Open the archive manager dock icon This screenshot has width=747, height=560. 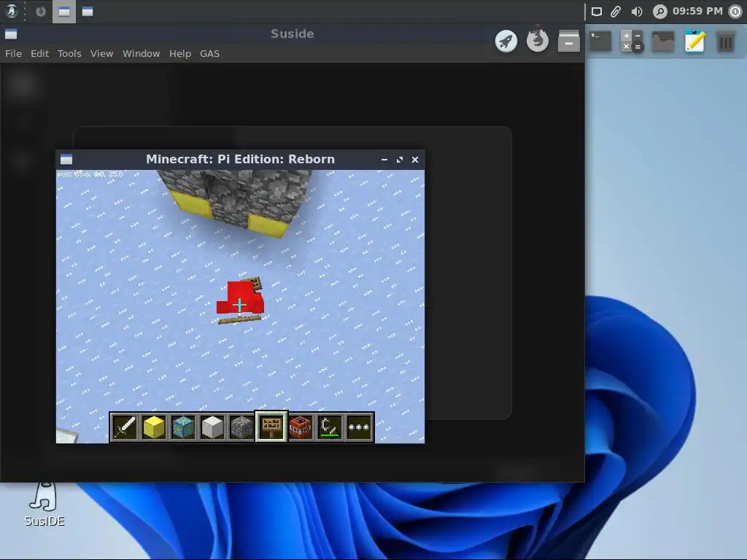(x=569, y=41)
